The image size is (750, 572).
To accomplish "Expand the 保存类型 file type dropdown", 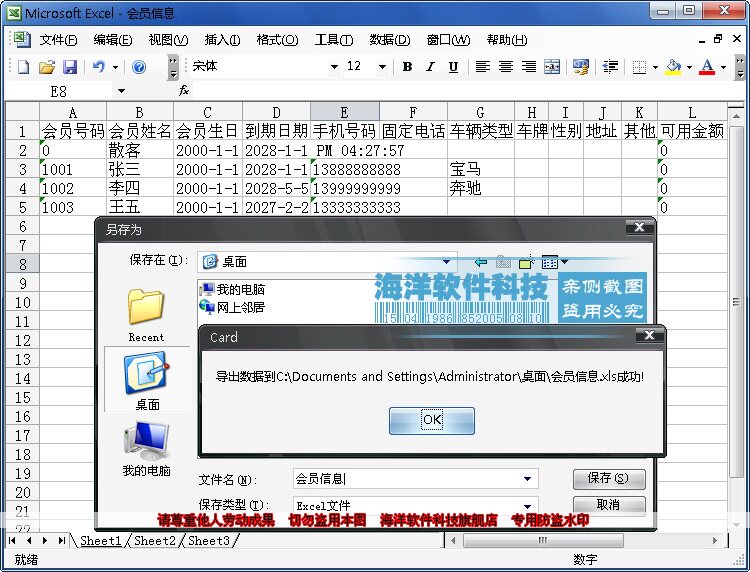I will point(528,506).
